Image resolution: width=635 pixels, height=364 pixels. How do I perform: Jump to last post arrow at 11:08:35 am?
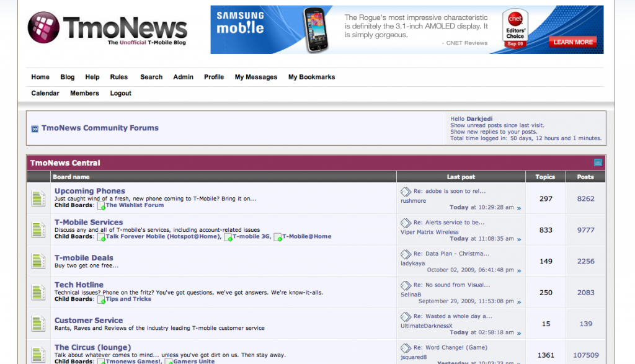point(519,239)
